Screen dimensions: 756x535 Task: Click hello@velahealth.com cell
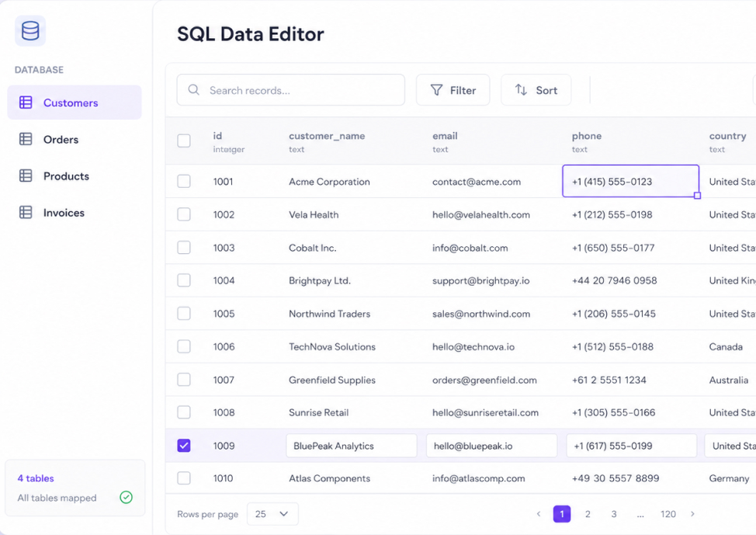tap(481, 214)
